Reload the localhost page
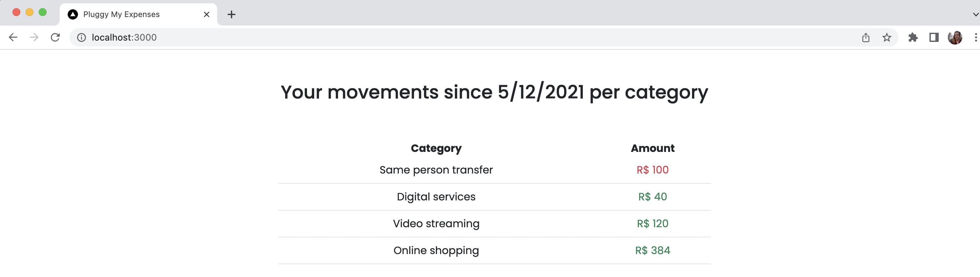The width and height of the screenshot is (980, 277). point(55,37)
